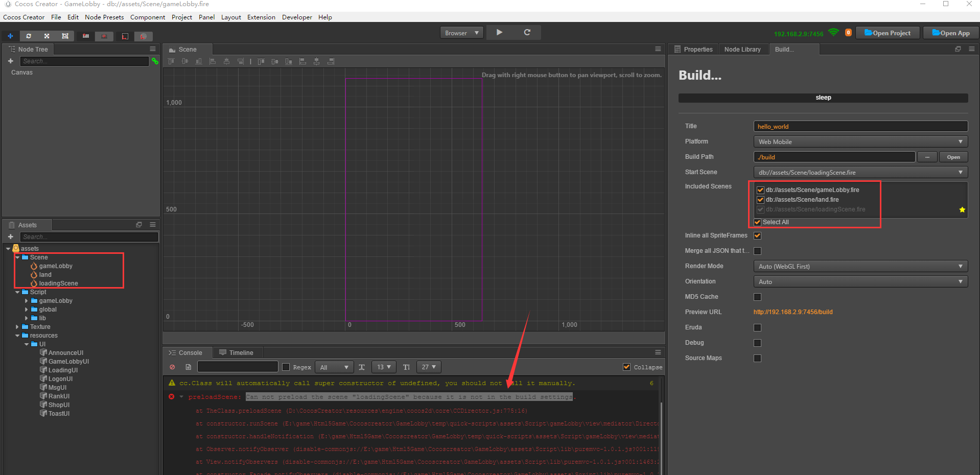Viewport: 980px width, 475px height.
Task: Click the Node Tree add-node plus icon
Action: [x=10, y=61]
